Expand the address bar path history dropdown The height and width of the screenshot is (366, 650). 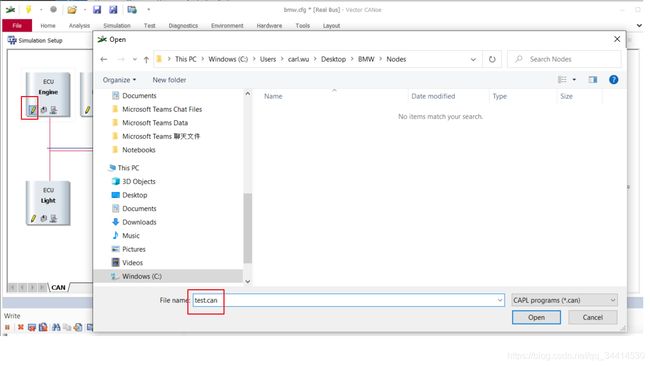point(473,59)
